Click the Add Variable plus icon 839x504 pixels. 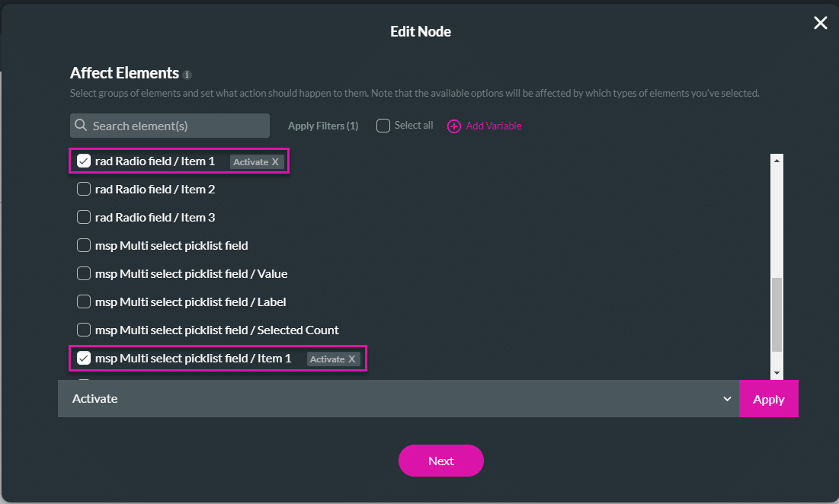[453, 126]
